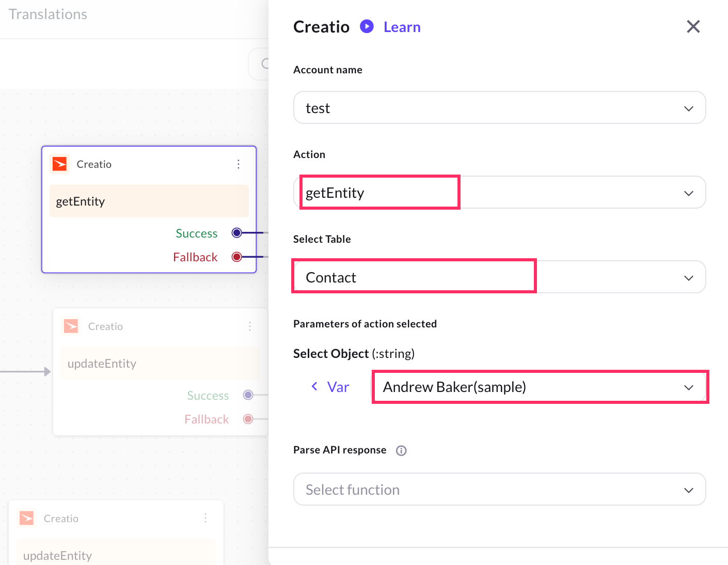
Task: Open the bottom Creatio node options menu
Action: [205, 518]
